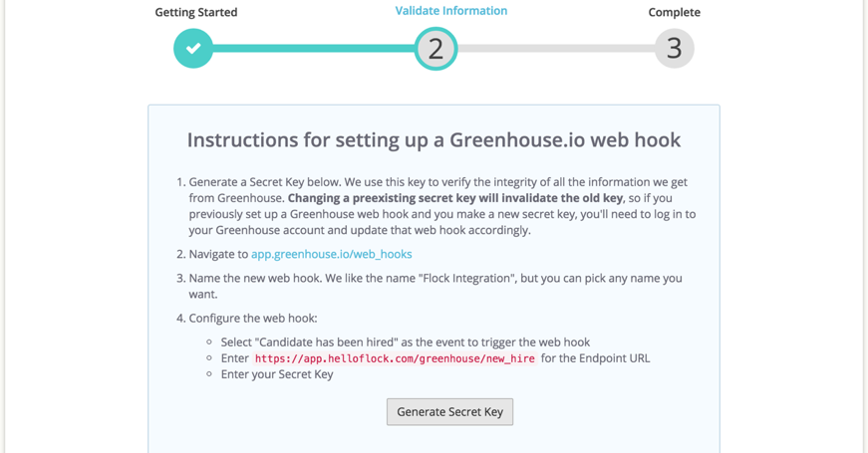Click the Complete step label

tap(675, 12)
